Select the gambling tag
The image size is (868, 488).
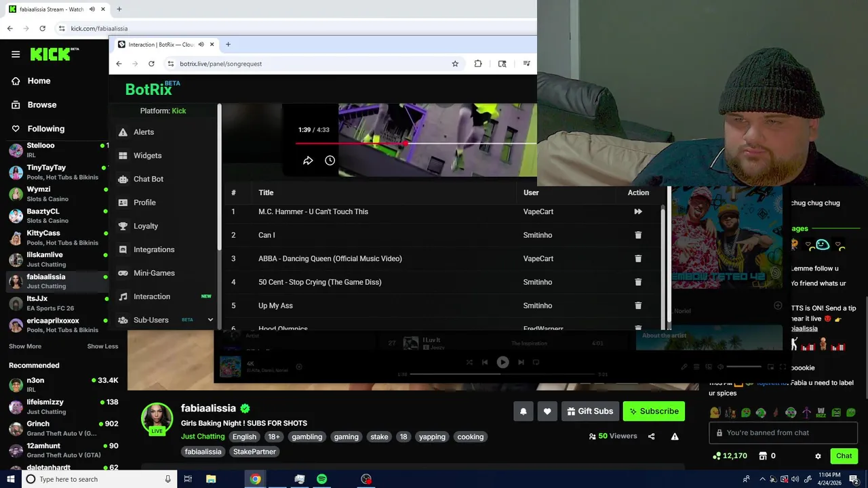[307, 437]
